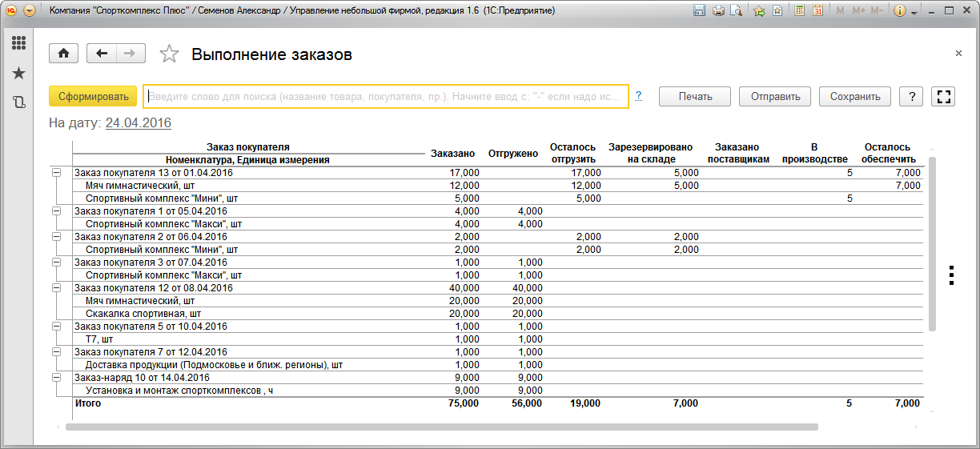Change report date 24.04.2016 link

tap(138, 123)
